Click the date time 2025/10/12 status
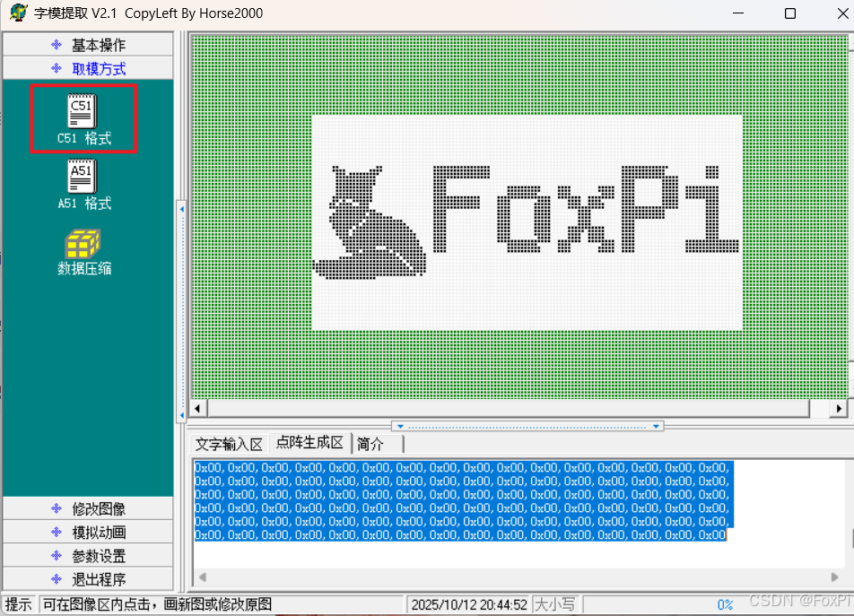This screenshot has height=616, width=854. [469, 604]
